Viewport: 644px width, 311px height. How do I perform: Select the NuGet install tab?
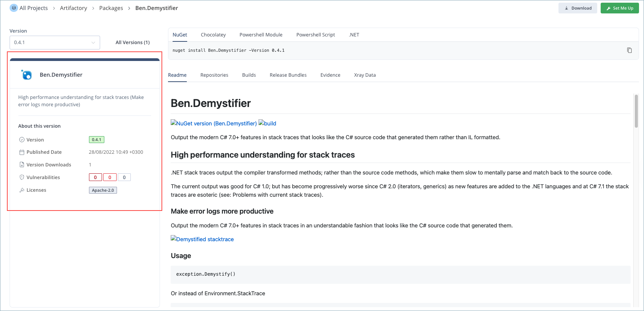(180, 35)
